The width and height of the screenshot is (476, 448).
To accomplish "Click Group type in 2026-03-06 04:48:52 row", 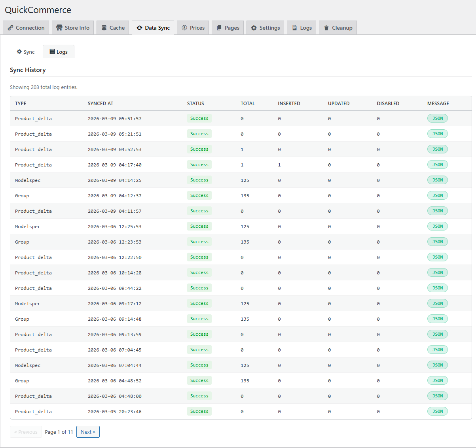I will pyautogui.click(x=22, y=381).
